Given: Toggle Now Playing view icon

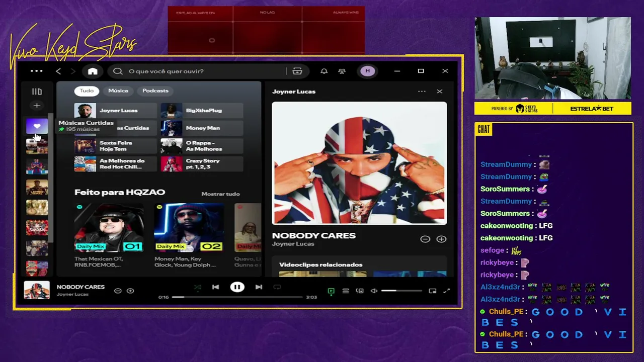Looking at the screenshot, I should [331, 291].
